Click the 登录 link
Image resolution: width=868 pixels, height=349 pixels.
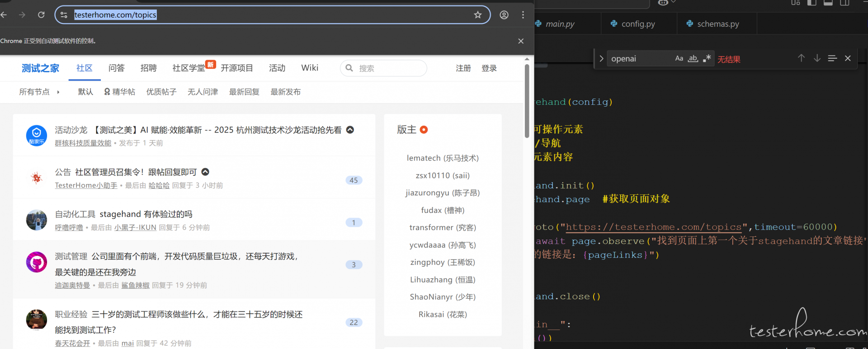click(489, 68)
